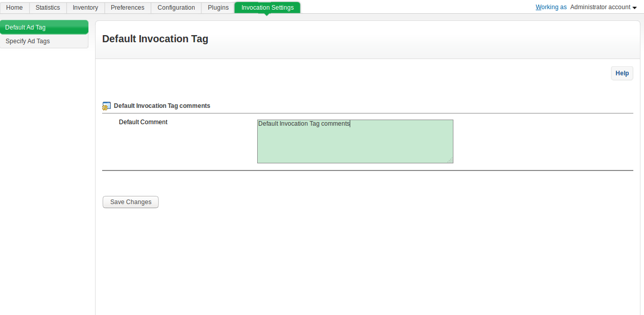The width and height of the screenshot is (644, 315).
Task: Open the Plugins tab
Action: click(218, 8)
